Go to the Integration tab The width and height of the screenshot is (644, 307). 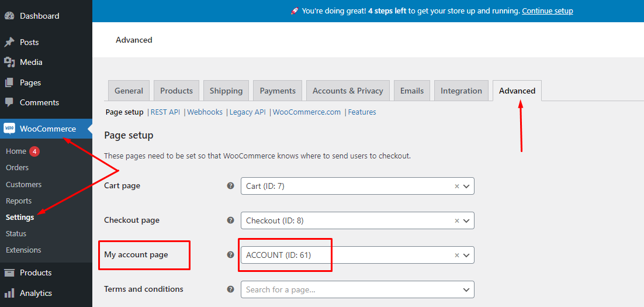(x=461, y=91)
